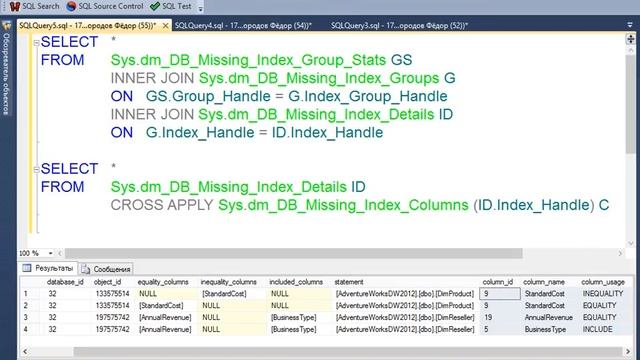Screen dimensions: 640x360
Task: Click column_id cell showing 5
Action: pos(500,329)
